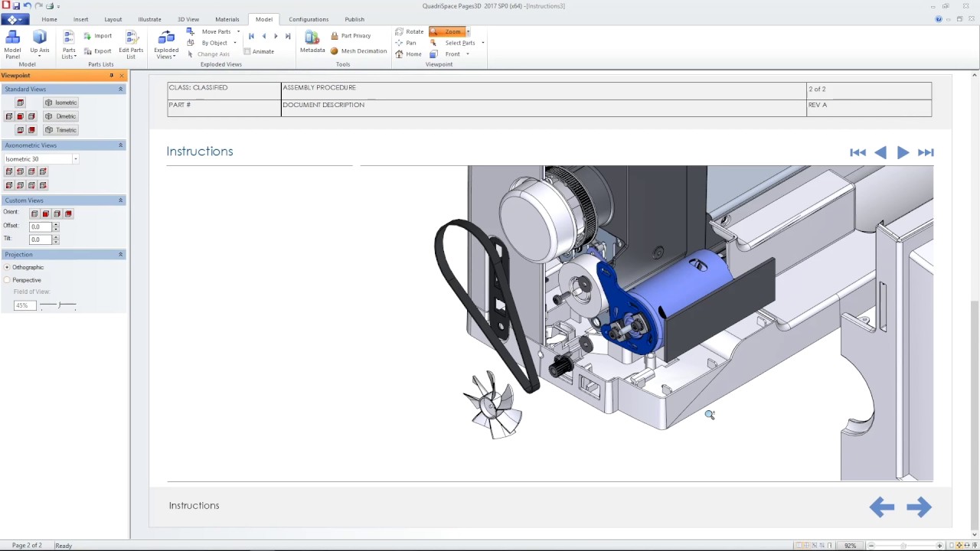The image size is (980, 551).
Task: Click the Tilt value field
Action: coord(41,240)
